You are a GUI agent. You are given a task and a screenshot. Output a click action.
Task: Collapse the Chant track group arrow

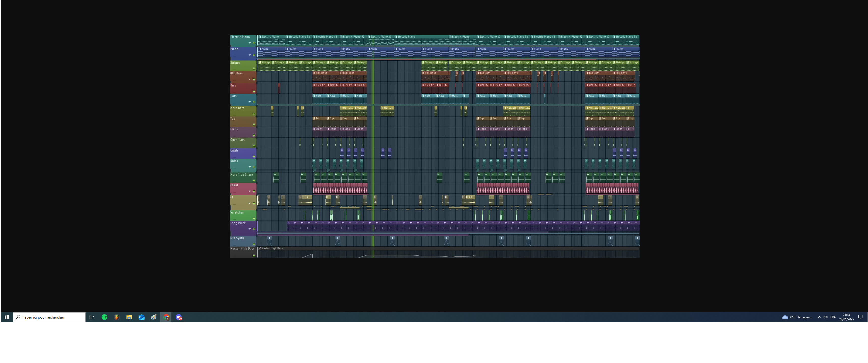click(250, 191)
